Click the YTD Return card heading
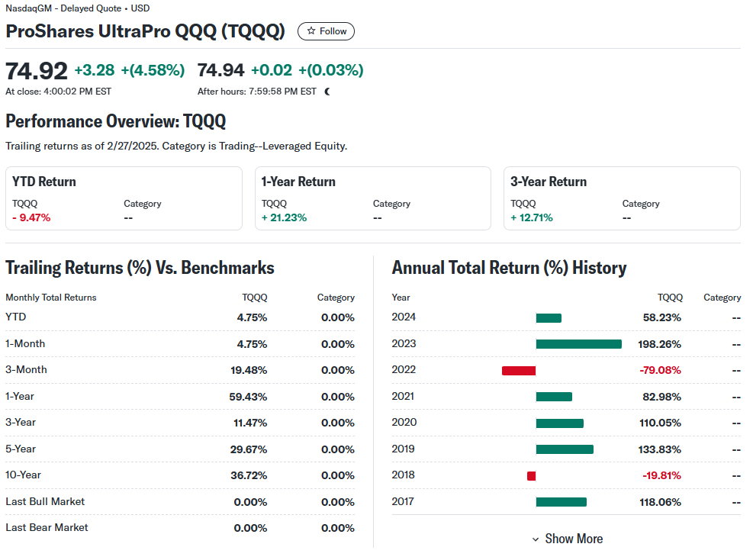Screen dimensions: 753x560 click(44, 182)
